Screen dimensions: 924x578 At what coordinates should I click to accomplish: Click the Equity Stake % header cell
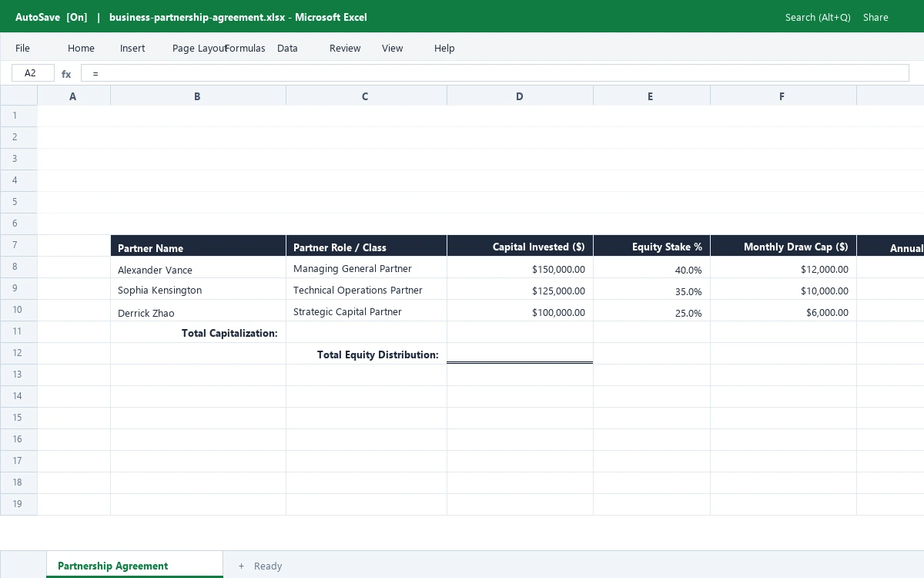click(651, 246)
